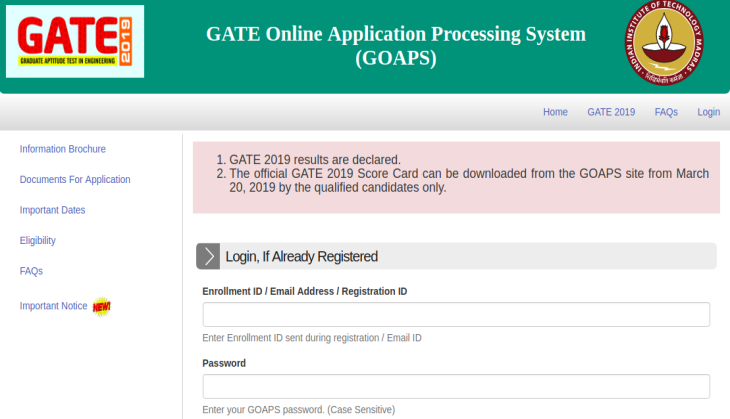
Task: Open the Important Notice link
Action: pos(53,306)
